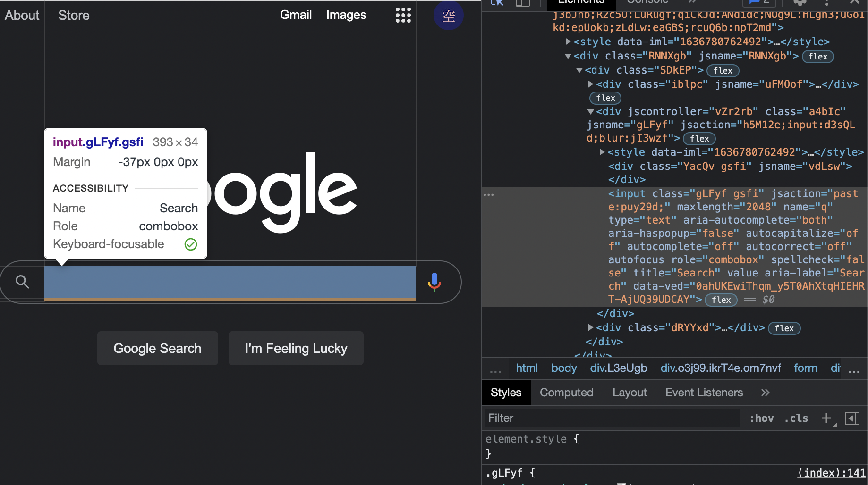
Task: Select html in the breadcrumb bar
Action: click(x=527, y=368)
